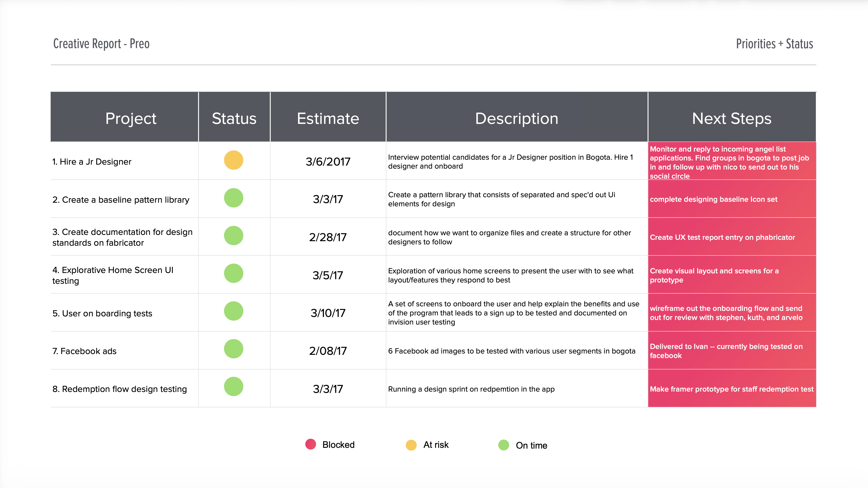Click the red Blocked legend dot
Screen dimensions: 868x488
tap(310, 444)
